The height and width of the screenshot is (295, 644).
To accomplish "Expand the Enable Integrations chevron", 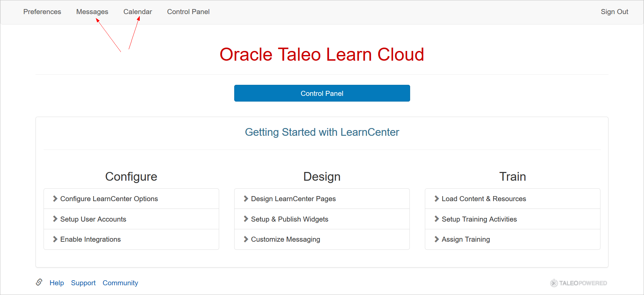I will point(55,239).
